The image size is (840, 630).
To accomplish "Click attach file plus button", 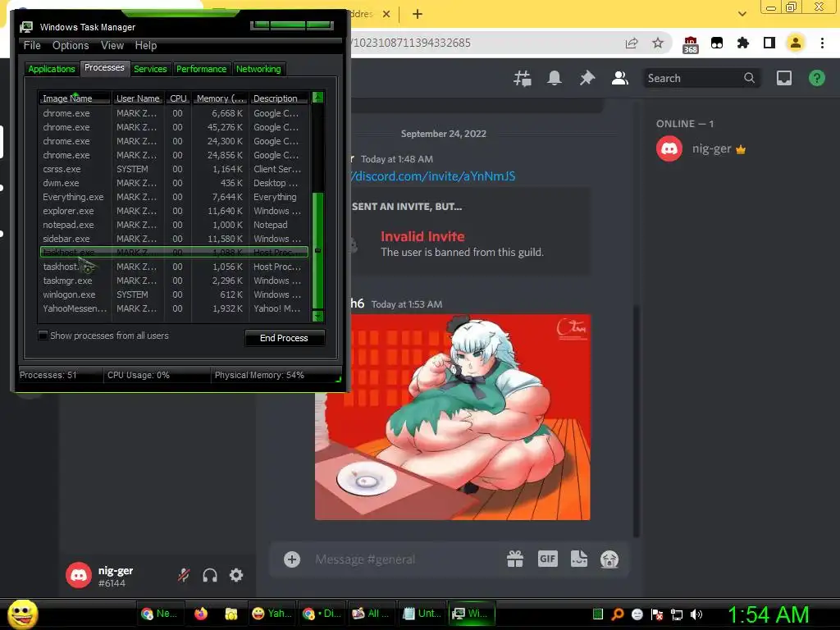I will point(292,559).
